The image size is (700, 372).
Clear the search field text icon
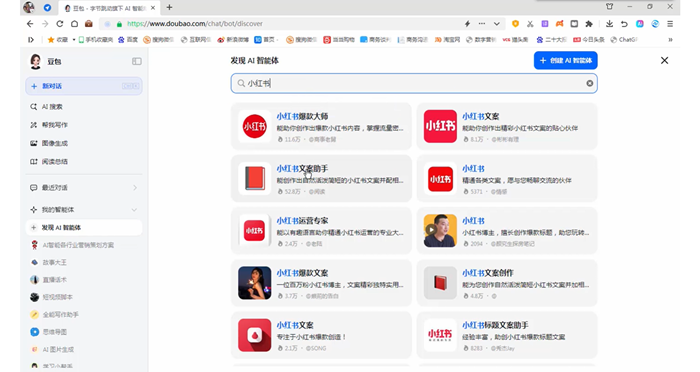point(590,84)
